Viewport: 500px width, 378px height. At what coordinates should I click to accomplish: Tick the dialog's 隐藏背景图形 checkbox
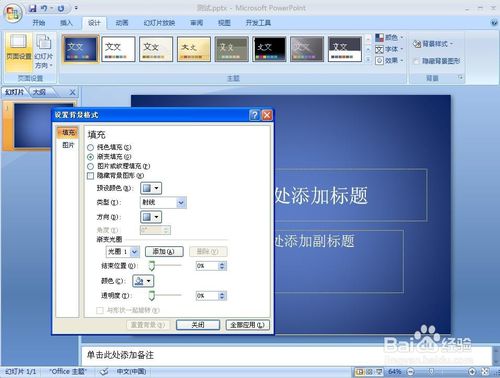tap(90, 176)
